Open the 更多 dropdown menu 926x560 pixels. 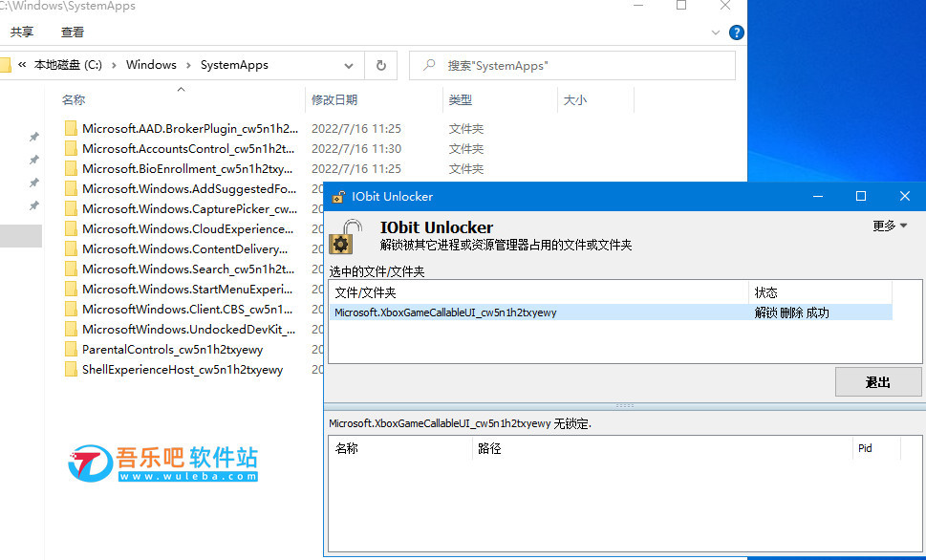890,226
